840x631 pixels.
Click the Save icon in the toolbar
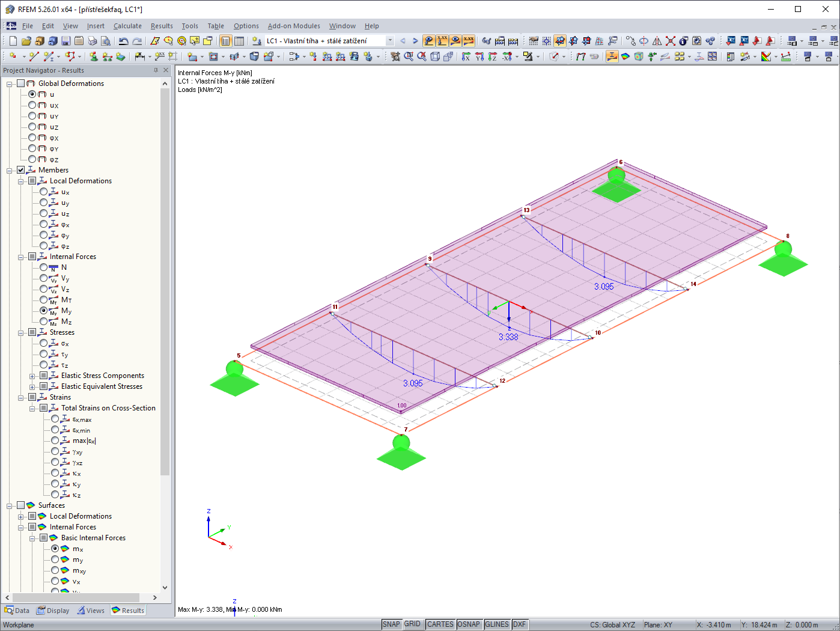(66, 40)
